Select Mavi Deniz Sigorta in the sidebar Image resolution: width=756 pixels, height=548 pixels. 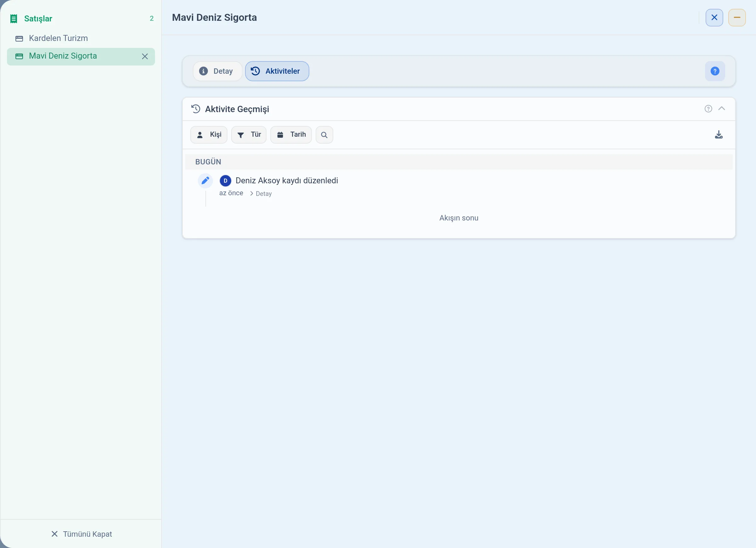[81, 56]
